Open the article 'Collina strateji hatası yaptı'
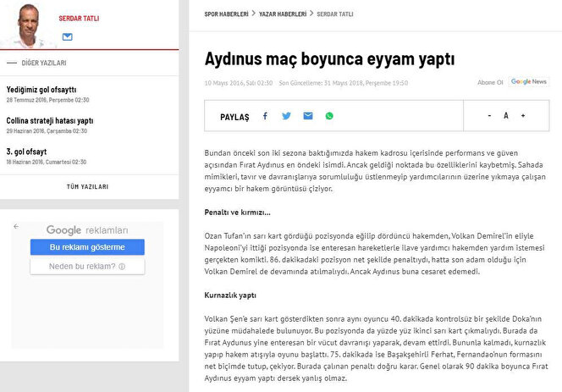Image resolution: width=562 pixels, height=392 pixels. point(50,120)
